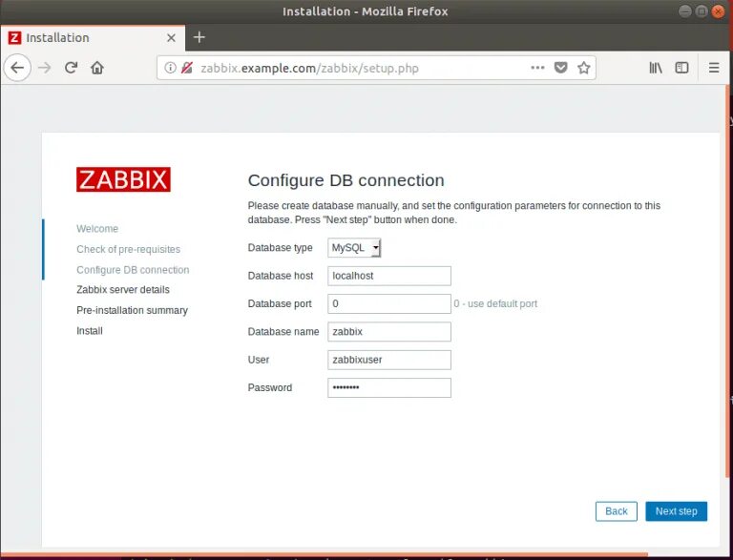Click the Database host field
Screen dimensions: 733x560
(x=389, y=276)
